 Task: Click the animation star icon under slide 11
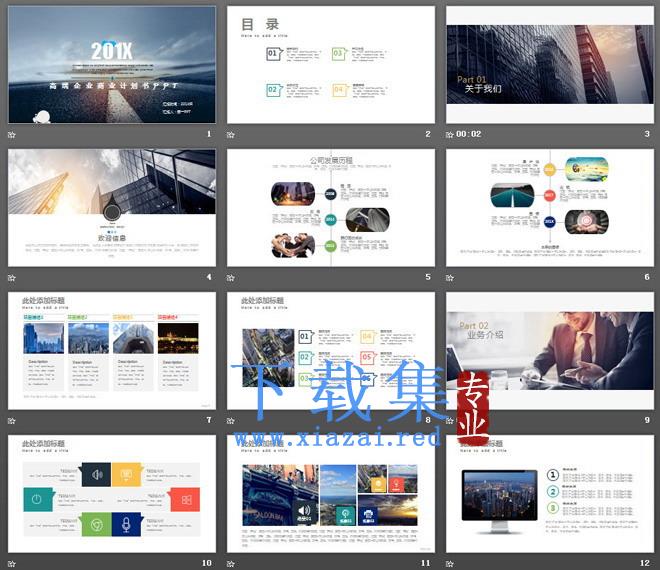[x=231, y=564]
